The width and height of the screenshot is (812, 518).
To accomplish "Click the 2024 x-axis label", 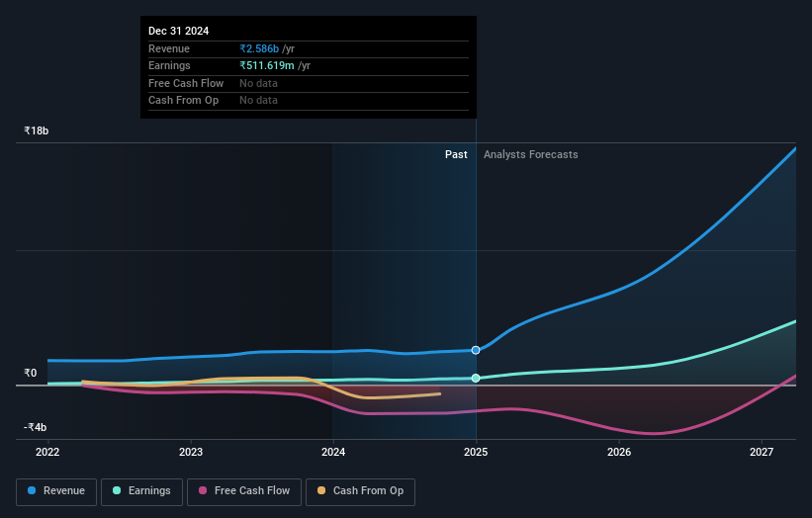I will click(333, 453).
